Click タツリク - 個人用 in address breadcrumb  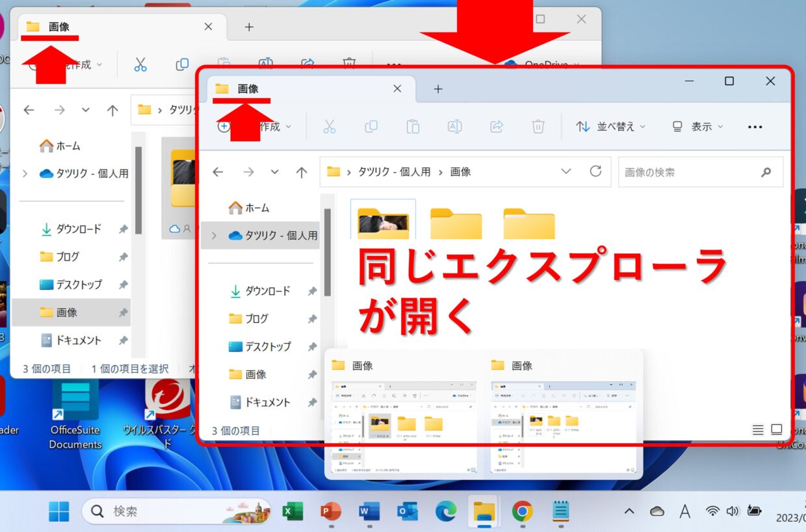[x=395, y=172]
